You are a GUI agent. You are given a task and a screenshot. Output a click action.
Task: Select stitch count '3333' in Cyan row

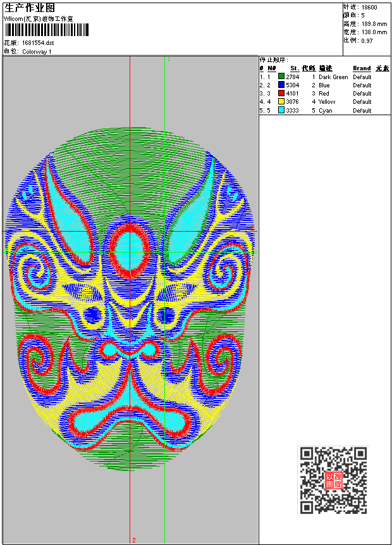(292, 111)
